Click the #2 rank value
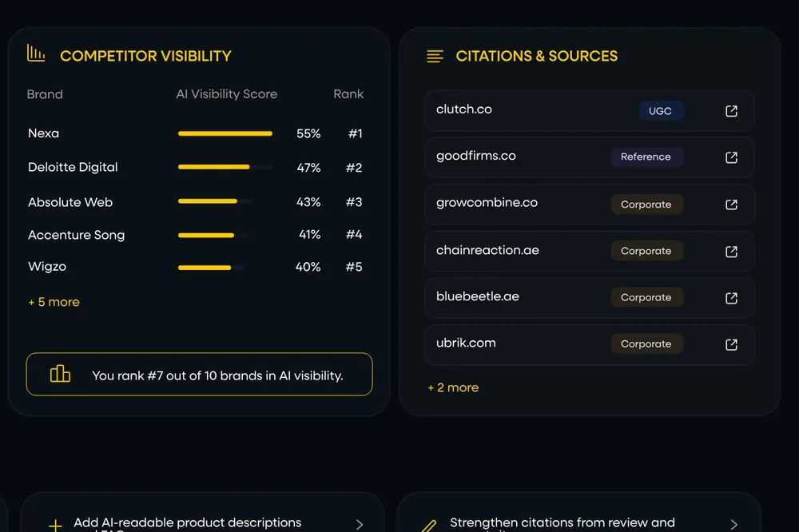Image resolution: width=799 pixels, height=532 pixels. click(x=354, y=168)
